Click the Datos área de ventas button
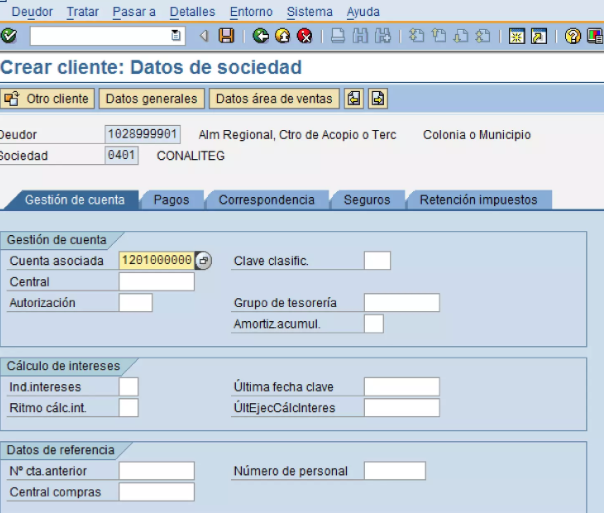The height and width of the screenshot is (513, 604). click(x=274, y=99)
